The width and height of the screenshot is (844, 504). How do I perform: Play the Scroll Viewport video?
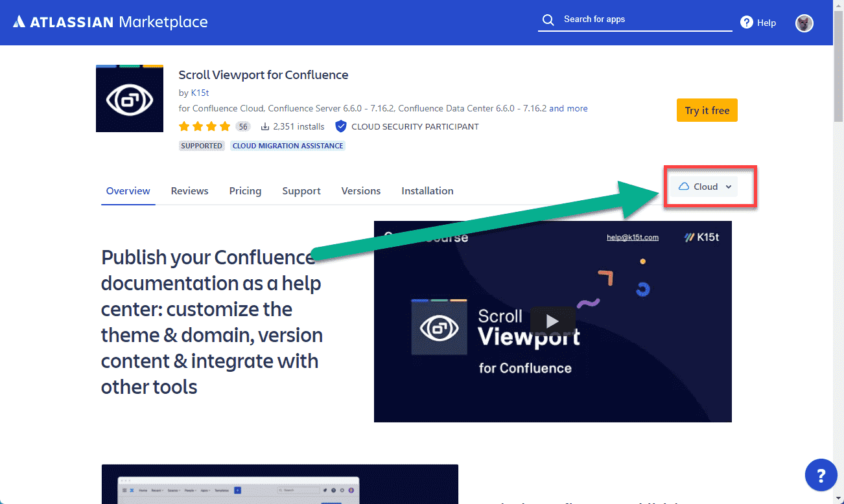553,321
